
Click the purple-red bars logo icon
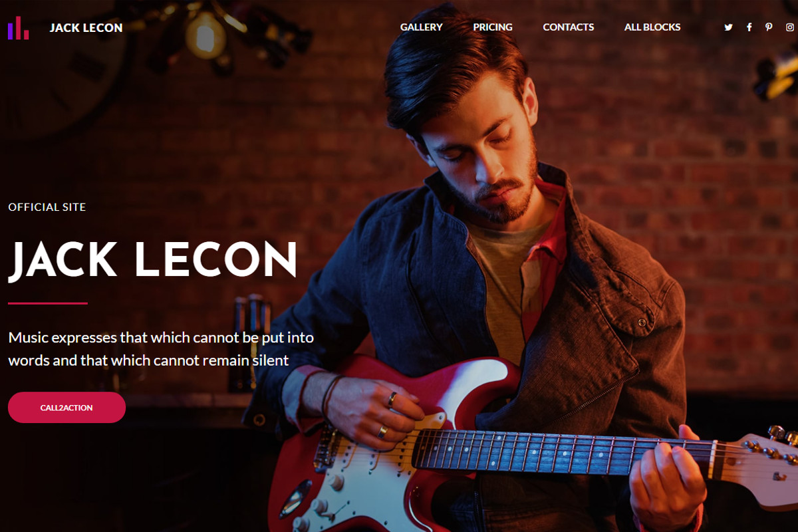(x=19, y=28)
